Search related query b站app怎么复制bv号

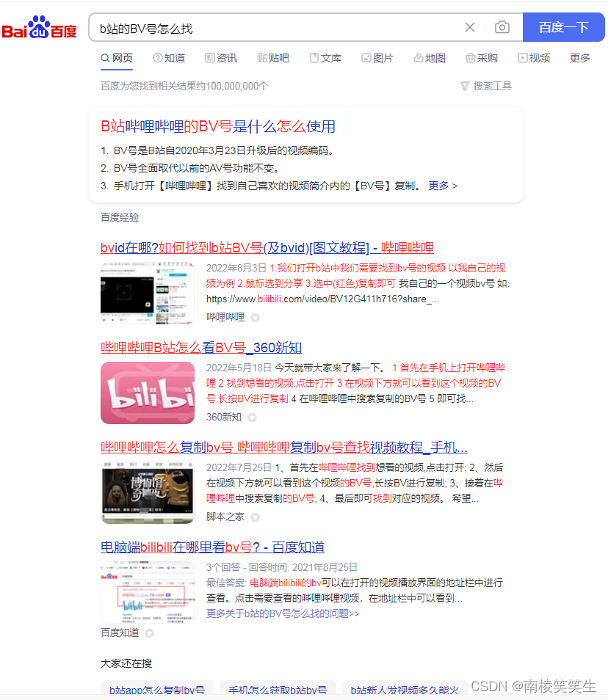click(x=156, y=690)
